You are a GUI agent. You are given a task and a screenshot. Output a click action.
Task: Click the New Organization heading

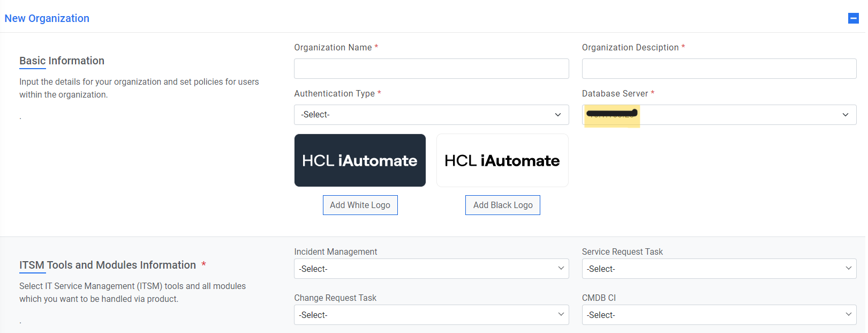[x=47, y=18]
